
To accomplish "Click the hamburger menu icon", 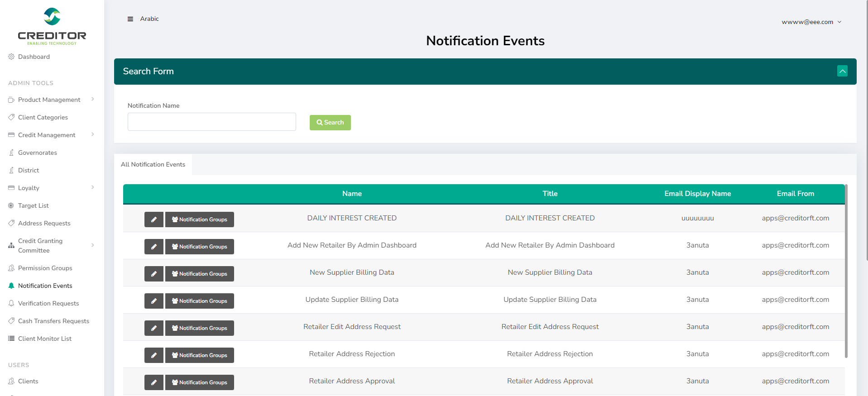I will [x=130, y=19].
